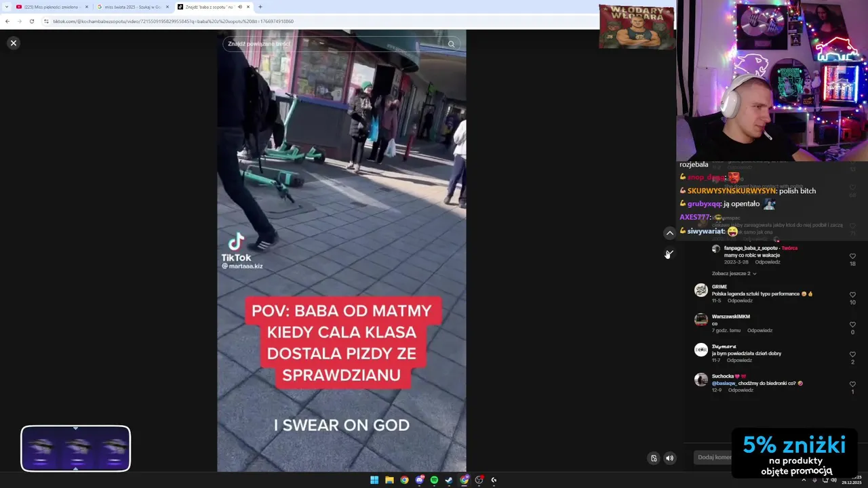This screenshot has width=868, height=488.
Task: Show hidden system tray icons
Action: tap(804, 480)
